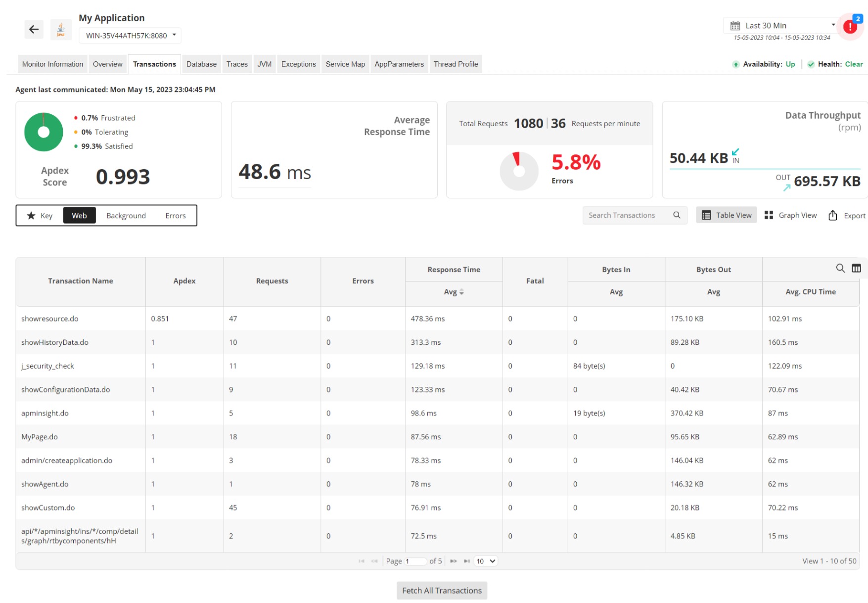
Task: Switch to the Background transactions filter
Action: point(126,215)
